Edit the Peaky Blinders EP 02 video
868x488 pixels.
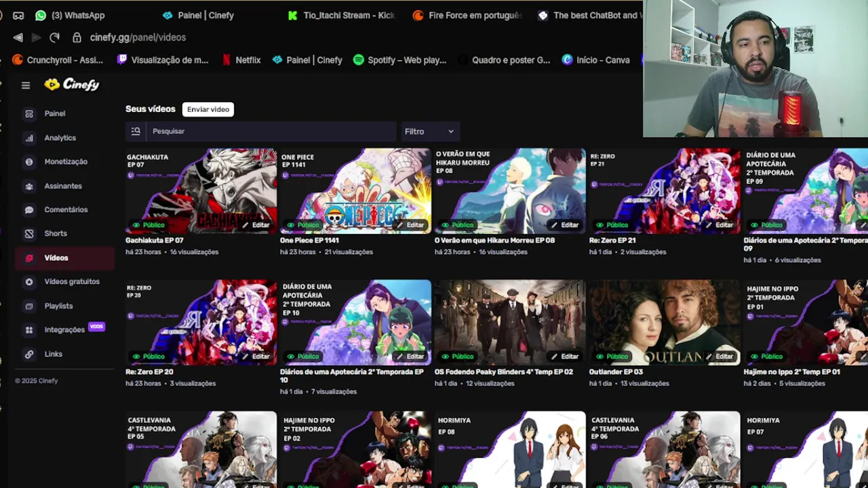point(566,357)
